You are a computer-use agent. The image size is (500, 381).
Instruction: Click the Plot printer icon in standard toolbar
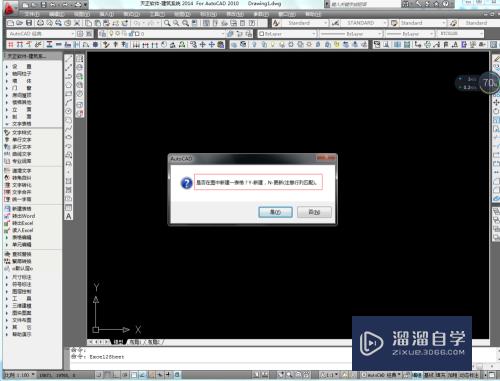(x=40, y=23)
